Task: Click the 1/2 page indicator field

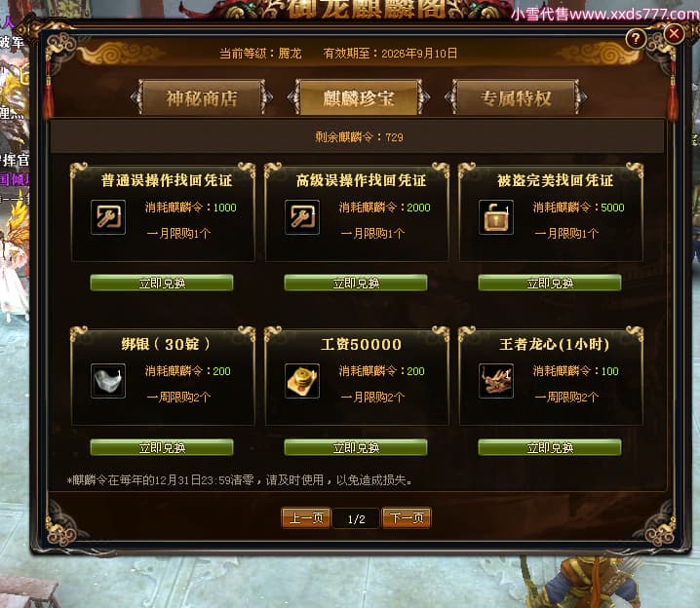Action: coord(356,518)
